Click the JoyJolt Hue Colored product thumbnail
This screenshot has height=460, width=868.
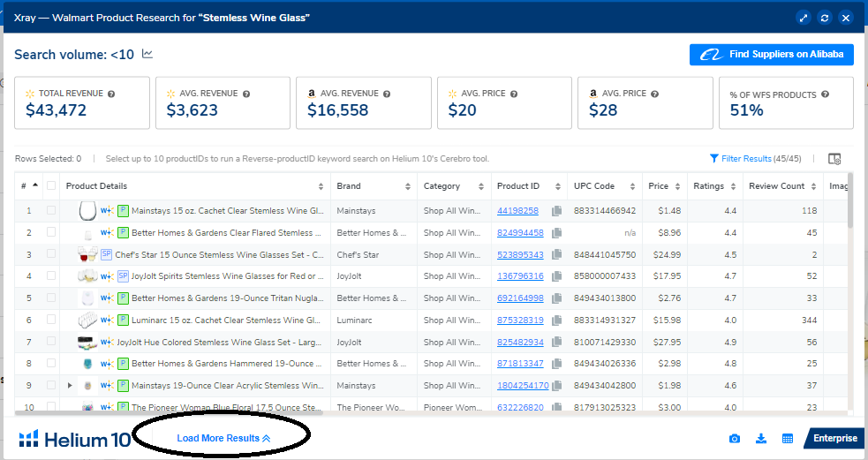tap(87, 342)
